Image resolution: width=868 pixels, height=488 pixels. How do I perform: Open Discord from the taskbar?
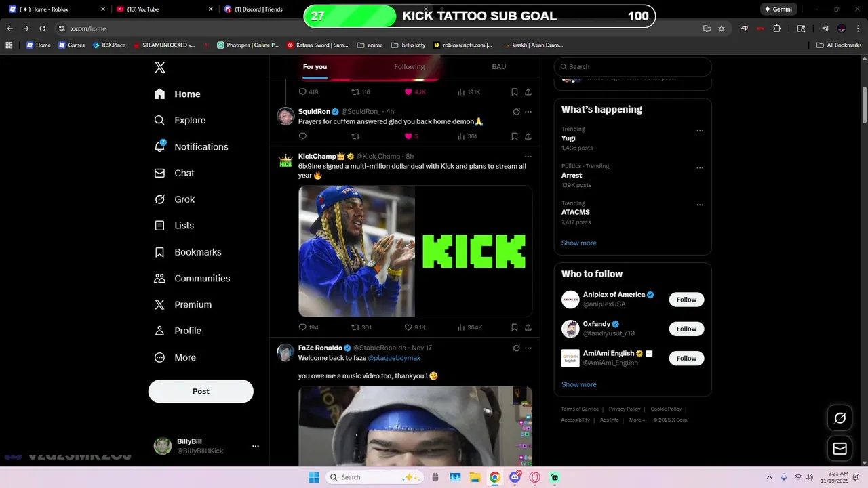[515, 477]
